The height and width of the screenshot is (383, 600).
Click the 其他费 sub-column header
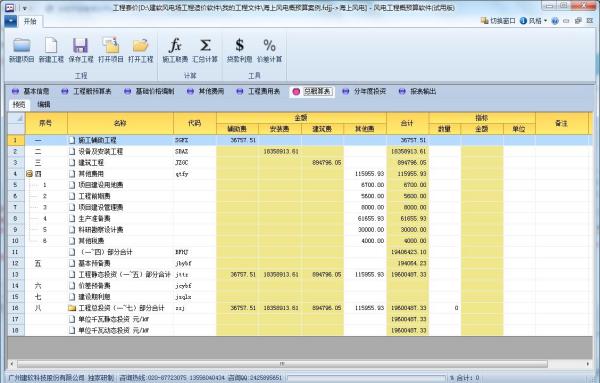(x=365, y=129)
